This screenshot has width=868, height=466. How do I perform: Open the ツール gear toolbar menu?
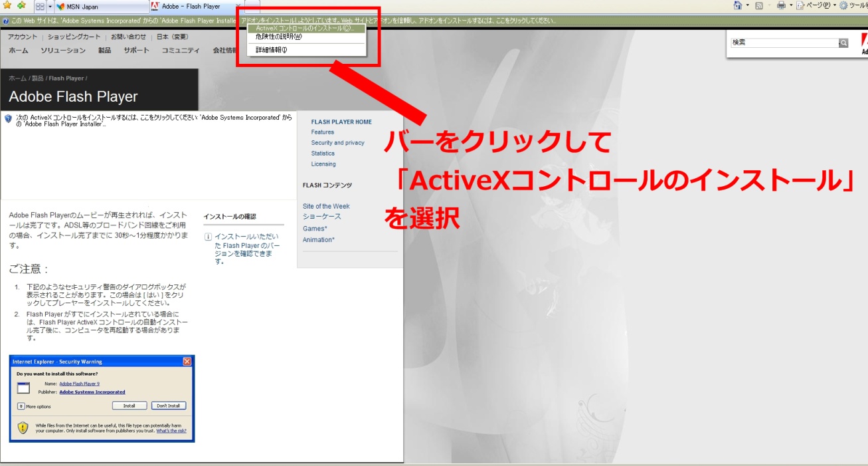(x=853, y=5)
